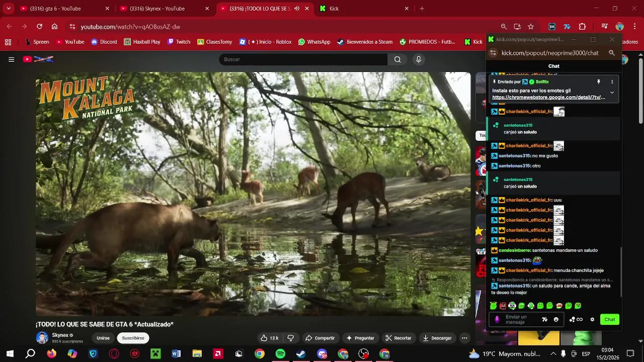644x362 pixels.
Task: Open browser extensions puzzle icon
Action: point(583,27)
